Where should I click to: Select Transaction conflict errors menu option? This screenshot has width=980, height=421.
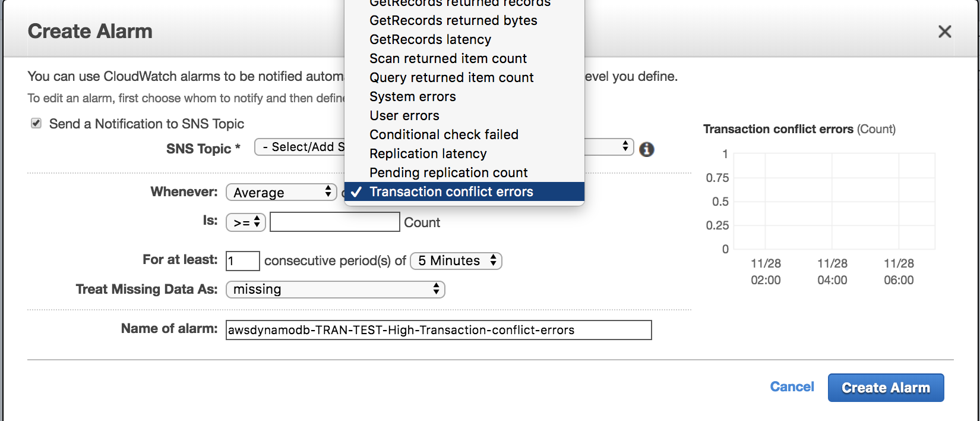coord(451,191)
